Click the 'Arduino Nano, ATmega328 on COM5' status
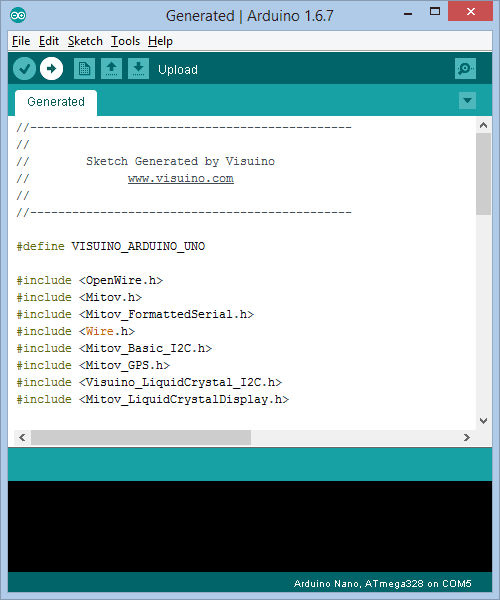 tap(383, 584)
